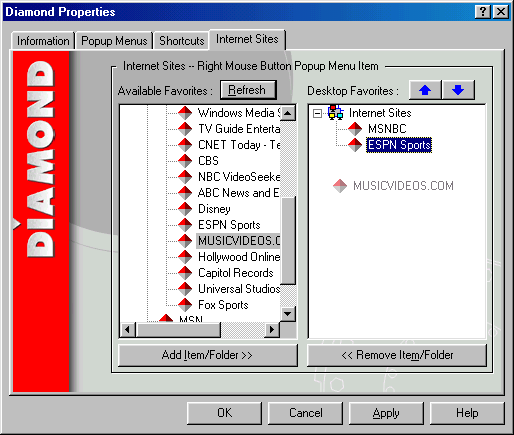Click the diamond icon beside ESPN Sports in Available Favorites
Viewport: 514px width, 435px height.
(x=185, y=225)
